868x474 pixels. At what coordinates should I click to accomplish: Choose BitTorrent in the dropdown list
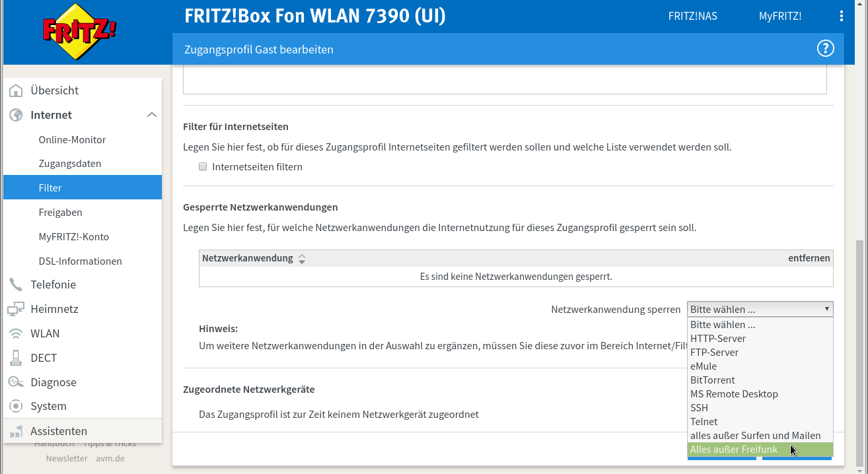(x=712, y=380)
